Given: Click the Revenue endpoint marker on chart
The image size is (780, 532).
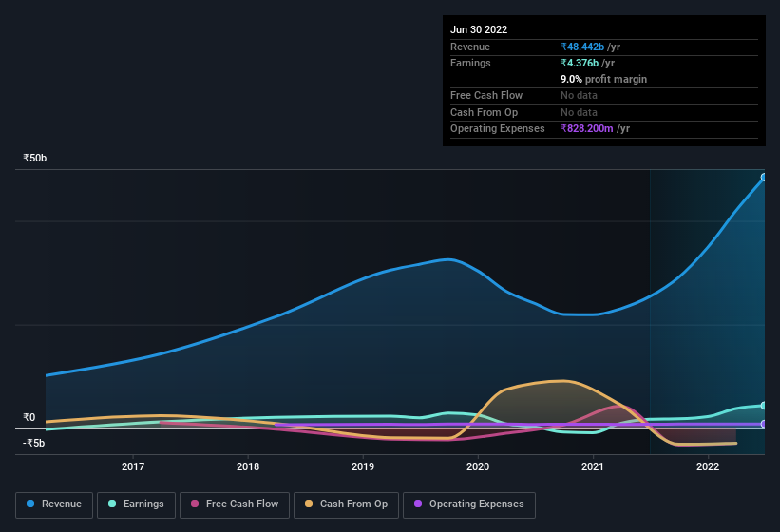Looking at the screenshot, I should (x=764, y=178).
